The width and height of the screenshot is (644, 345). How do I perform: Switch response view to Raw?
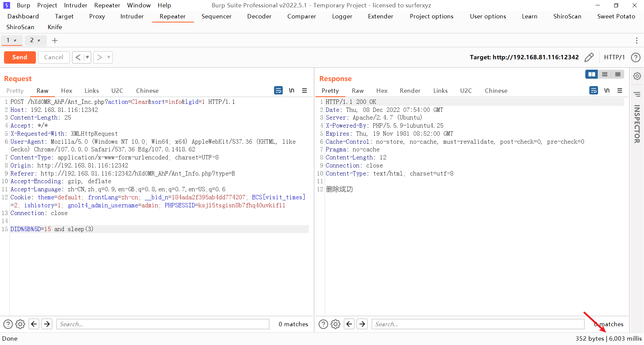click(x=358, y=91)
